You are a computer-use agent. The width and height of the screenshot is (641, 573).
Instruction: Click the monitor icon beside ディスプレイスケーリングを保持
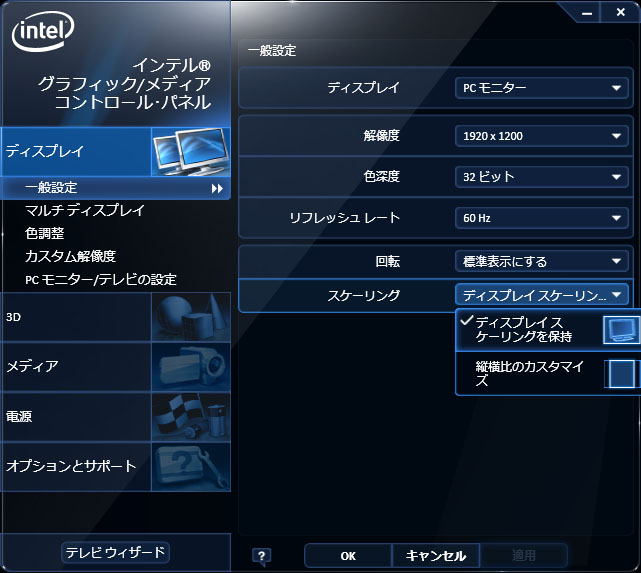[622, 330]
